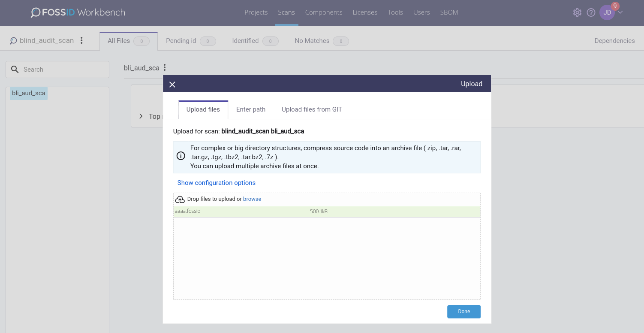Screen dimensions: 644x333
Task: Click the browse link
Action: click(252, 199)
